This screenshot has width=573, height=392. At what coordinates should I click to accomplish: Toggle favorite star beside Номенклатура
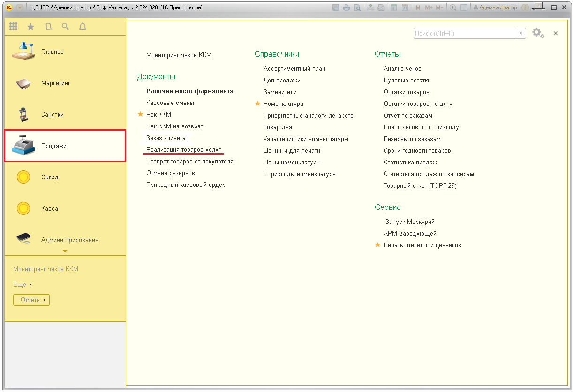pos(257,104)
